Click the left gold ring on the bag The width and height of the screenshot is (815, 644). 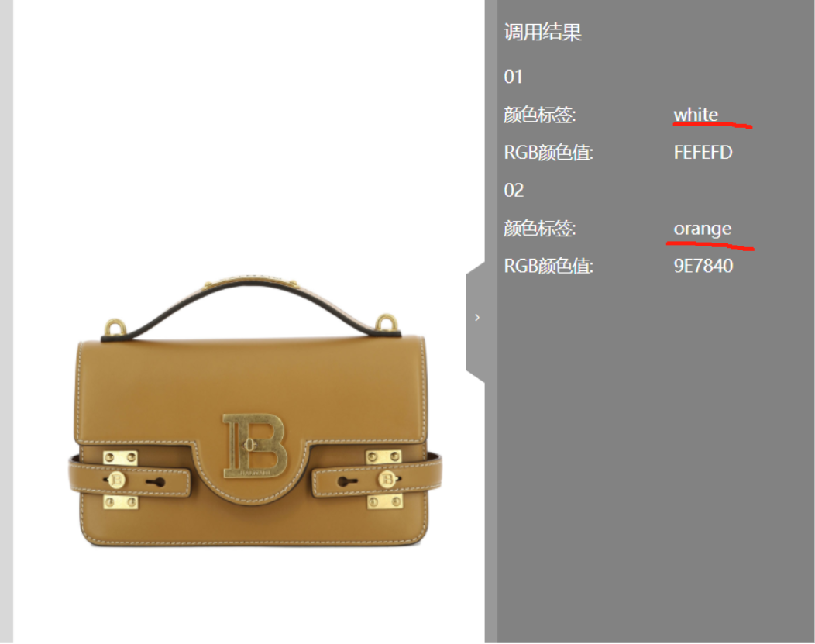115,328
